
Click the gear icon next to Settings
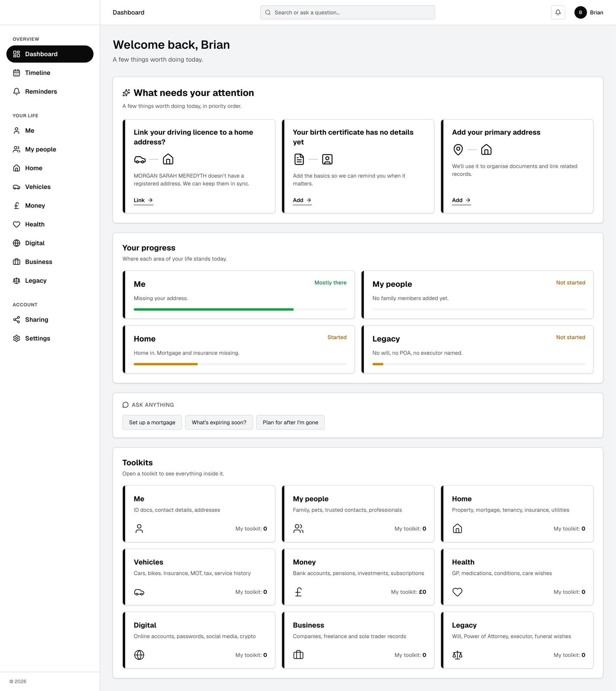click(16, 339)
